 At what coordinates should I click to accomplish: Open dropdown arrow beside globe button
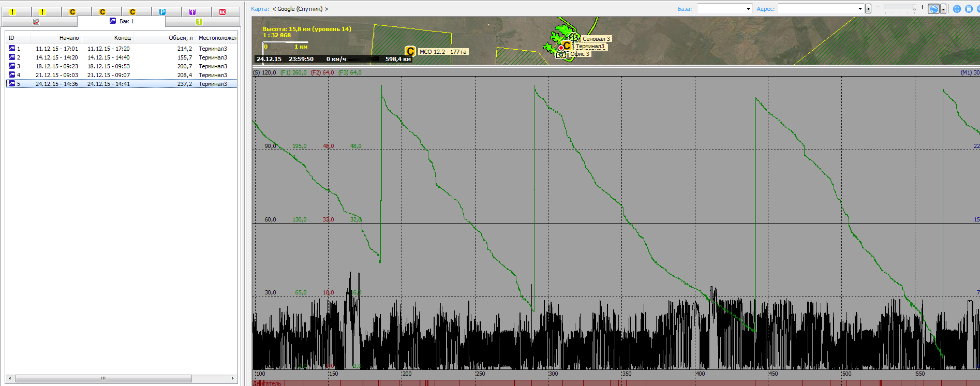(x=943, y=9)
